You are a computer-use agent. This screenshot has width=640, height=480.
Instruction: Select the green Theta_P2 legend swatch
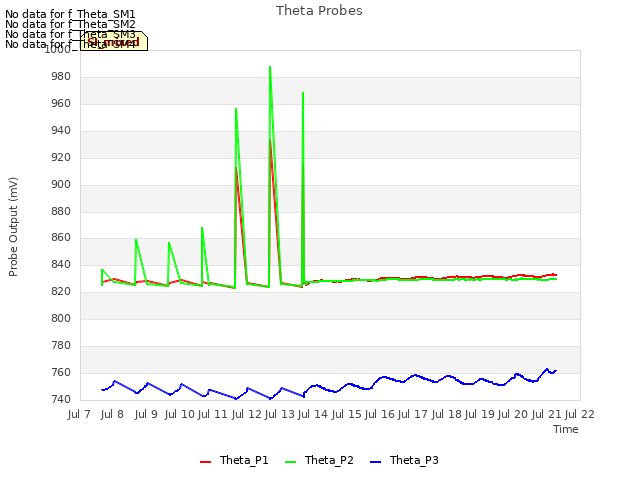point(290,462)
